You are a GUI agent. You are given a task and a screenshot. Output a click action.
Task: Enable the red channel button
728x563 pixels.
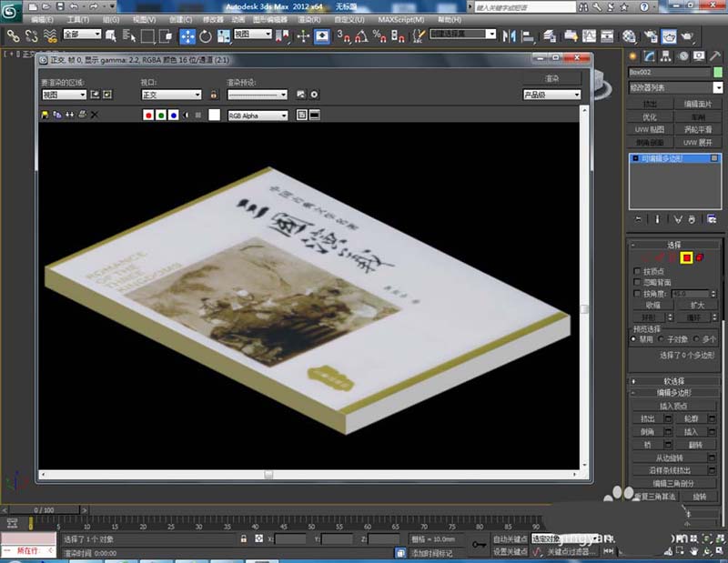(x=149, y=116)
